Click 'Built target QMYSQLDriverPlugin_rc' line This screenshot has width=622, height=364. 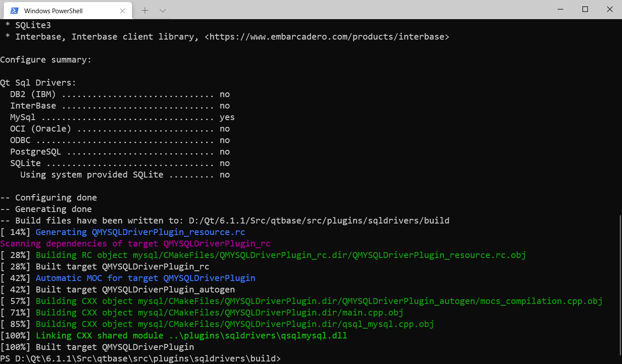105,267
